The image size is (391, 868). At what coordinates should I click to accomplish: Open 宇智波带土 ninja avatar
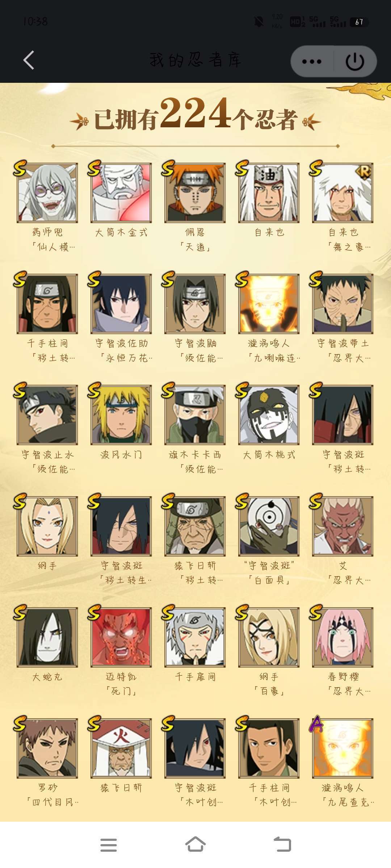point(343,304)
